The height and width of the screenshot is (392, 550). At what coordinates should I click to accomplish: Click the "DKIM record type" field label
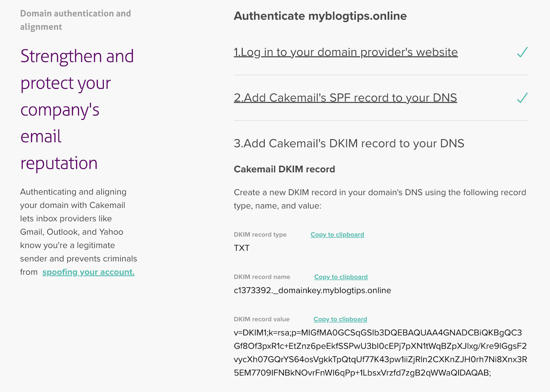click(260, 235)
